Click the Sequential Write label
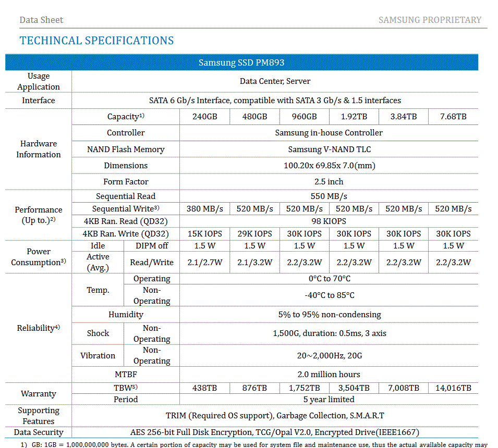This screenshot has width=498, height=448. (x=126, y=209)
